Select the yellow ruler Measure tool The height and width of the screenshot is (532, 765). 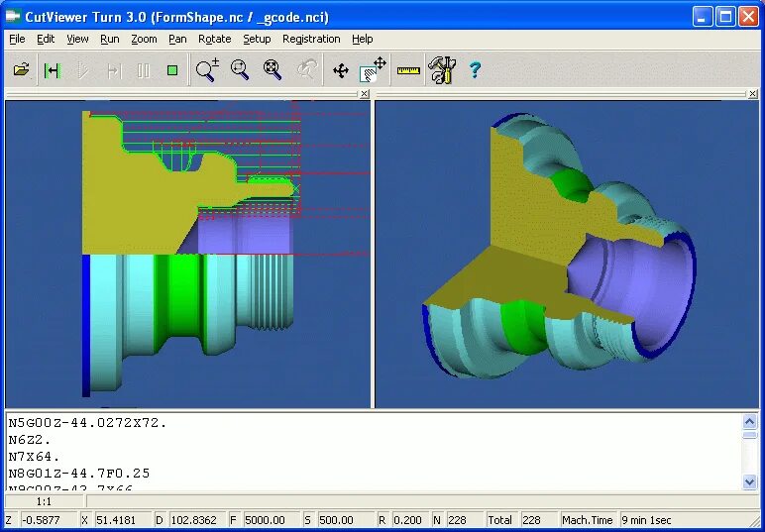408,70
